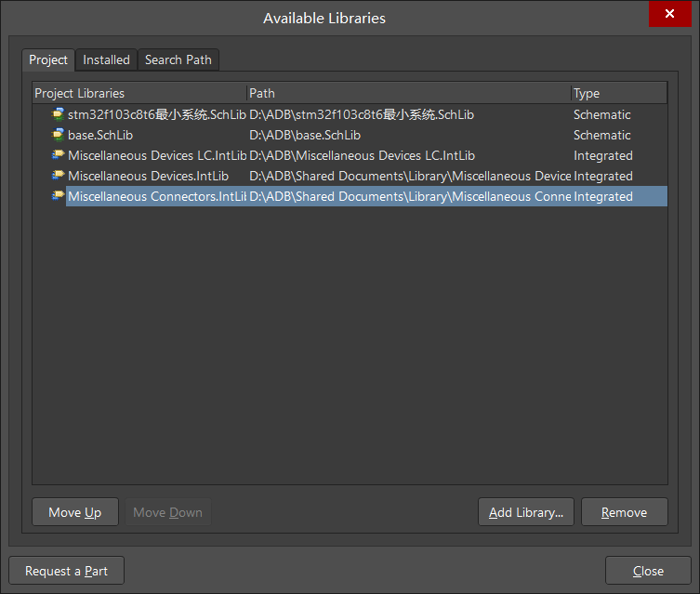700x594 pixels.
Task: Click the Move Down button
Action: [x=168, y=512]
